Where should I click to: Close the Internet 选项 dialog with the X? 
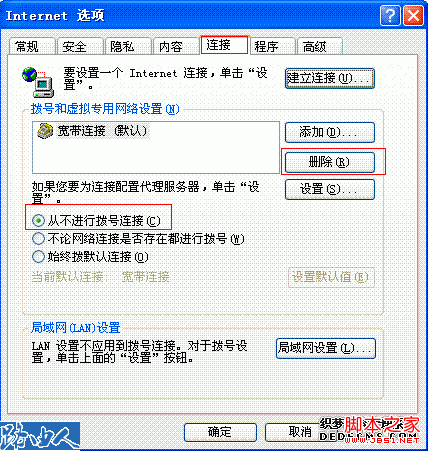tap(413, 15)
